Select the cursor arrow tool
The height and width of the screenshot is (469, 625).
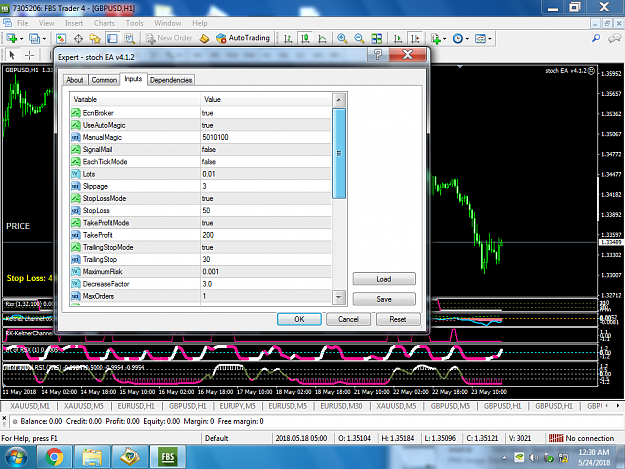(12, 55)
